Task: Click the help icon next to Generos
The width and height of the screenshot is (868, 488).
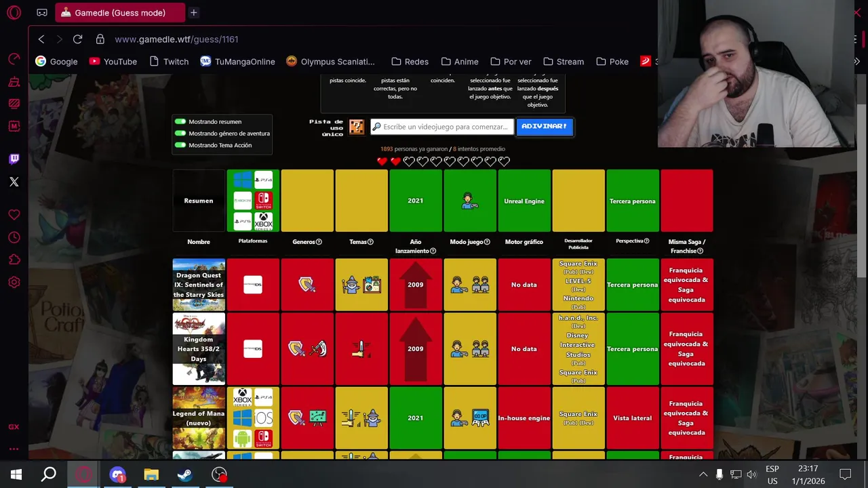Action: pos(319,242)
